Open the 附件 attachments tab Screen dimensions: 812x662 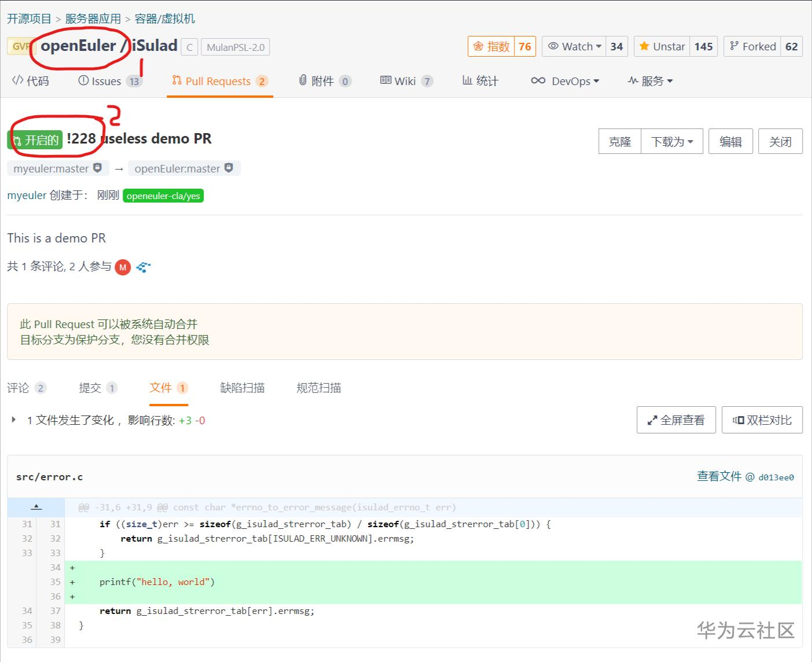pos(325,81)
